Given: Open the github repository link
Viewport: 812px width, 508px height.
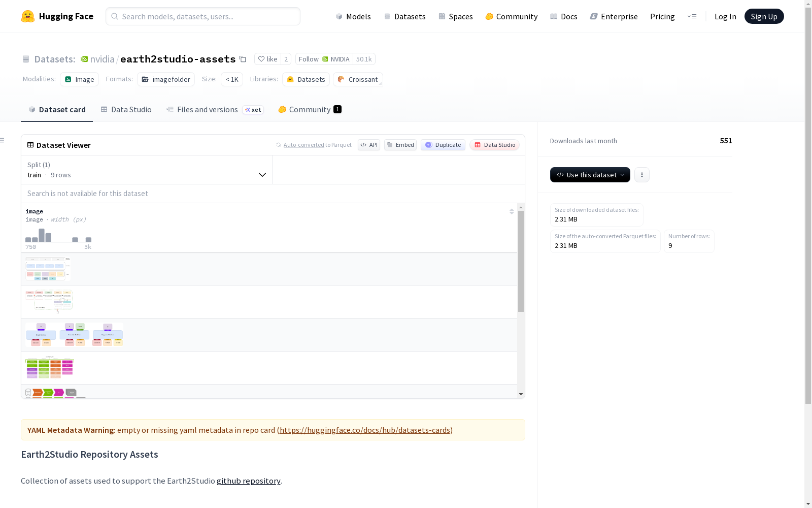Looking at the screenshot, I should pyautogui.click(x=249, y=481).
